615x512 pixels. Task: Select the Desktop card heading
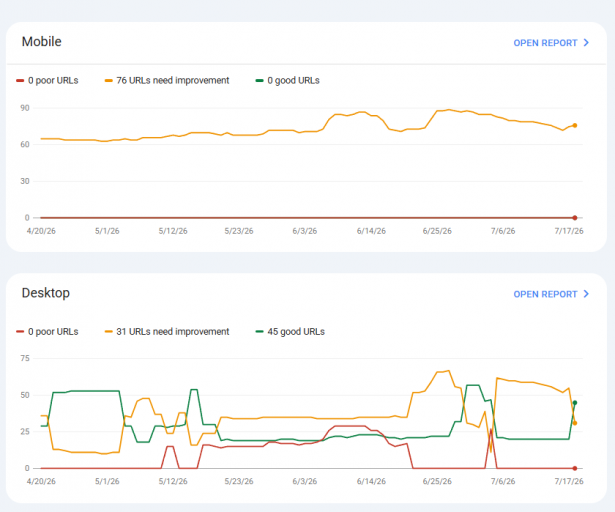click(46, 293)
